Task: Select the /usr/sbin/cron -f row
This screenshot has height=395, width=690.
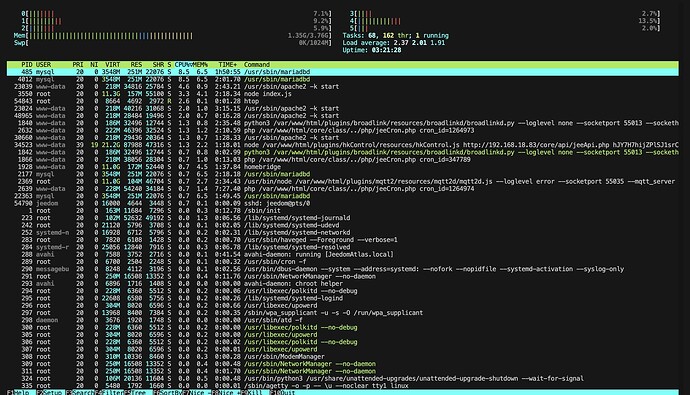Action: [342, 262]
